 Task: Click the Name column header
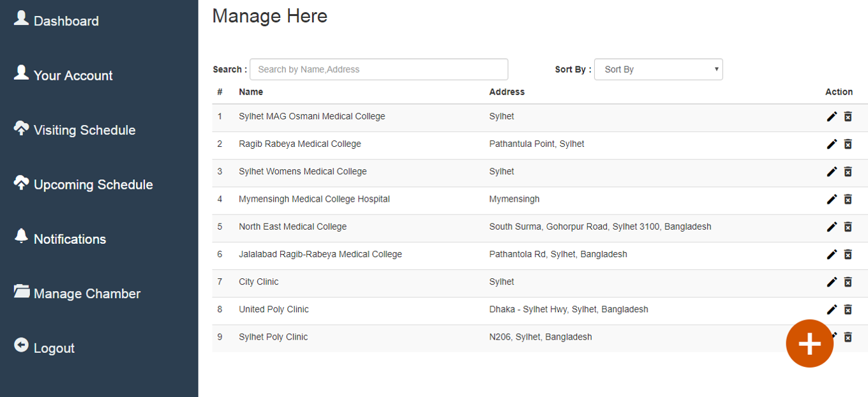tap(251, 92)
